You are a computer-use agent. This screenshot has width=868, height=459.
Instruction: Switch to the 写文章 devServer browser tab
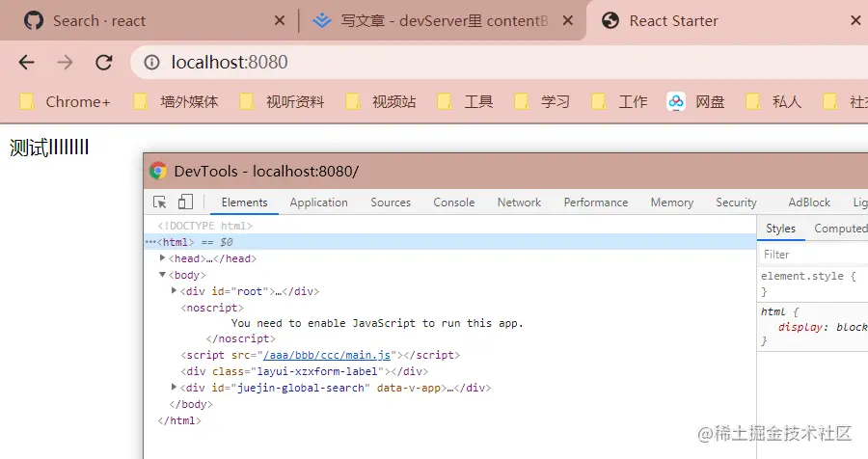pyautogui.click(x=443, y=21)
